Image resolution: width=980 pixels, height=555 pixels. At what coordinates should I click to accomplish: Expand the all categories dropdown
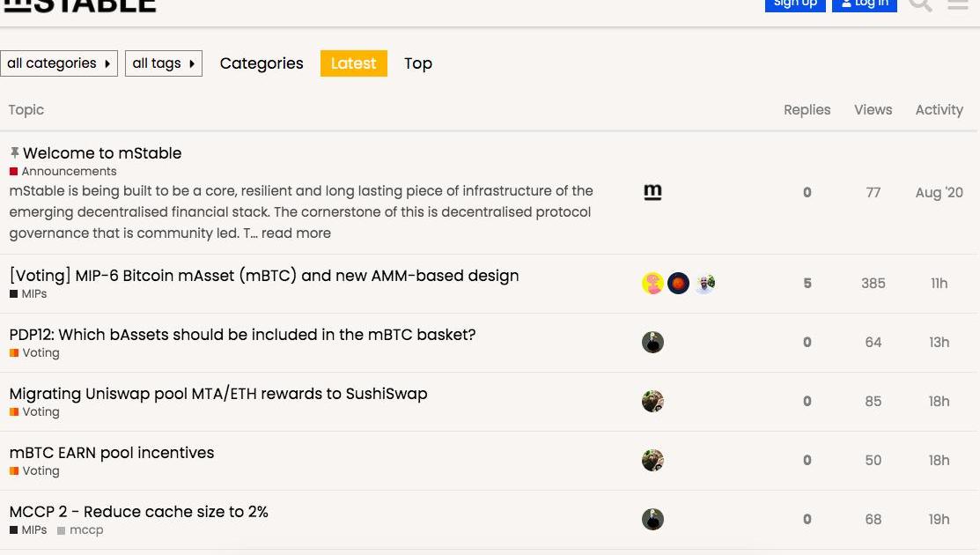[59, 63]
